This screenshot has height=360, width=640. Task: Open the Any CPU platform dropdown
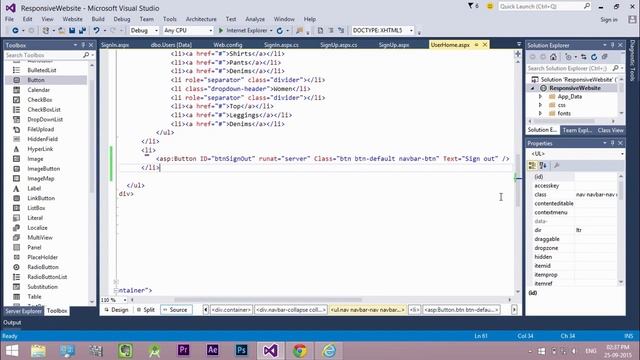pos(211,31)
